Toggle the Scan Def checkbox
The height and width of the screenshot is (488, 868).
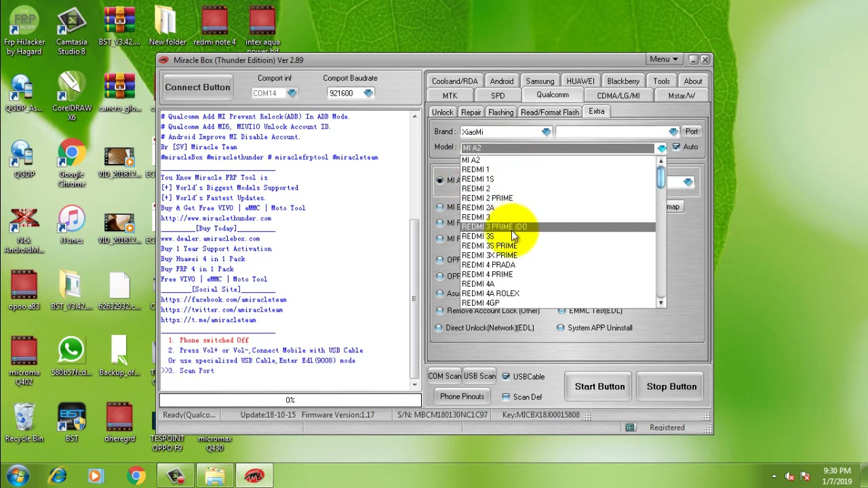click(x=505, y=397)
